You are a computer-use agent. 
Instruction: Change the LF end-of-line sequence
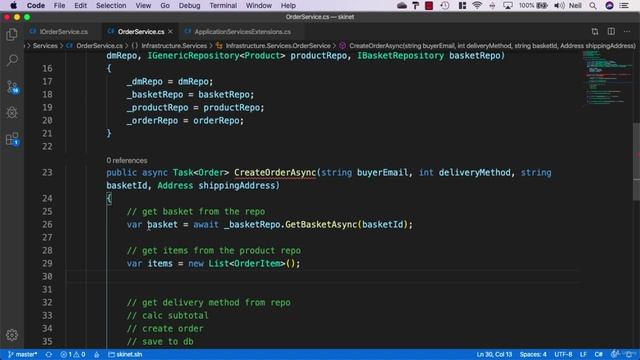583,354
